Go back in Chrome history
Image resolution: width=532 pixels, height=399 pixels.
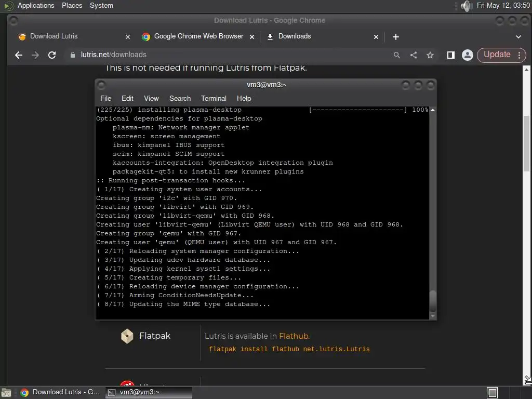(19, 55)
